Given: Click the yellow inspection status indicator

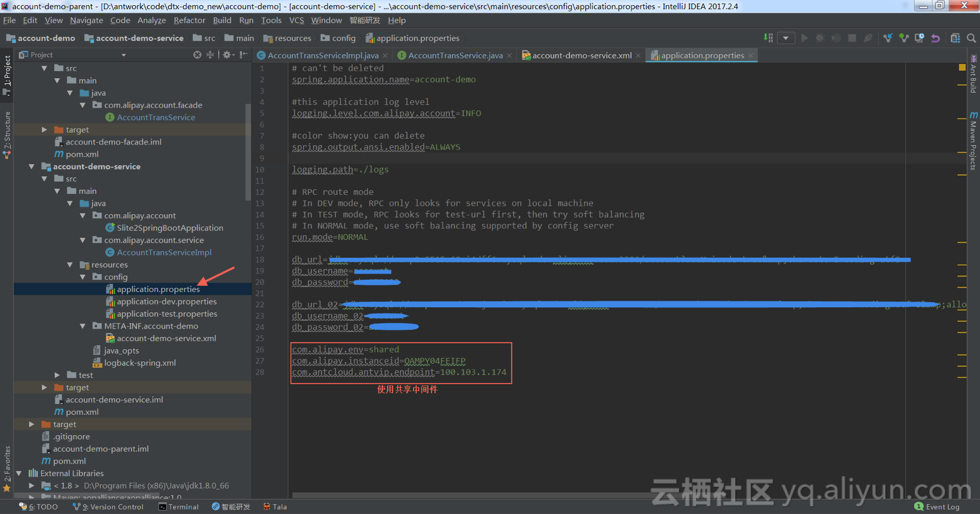Looking at the screenshot, I should (x=962, y=67).
